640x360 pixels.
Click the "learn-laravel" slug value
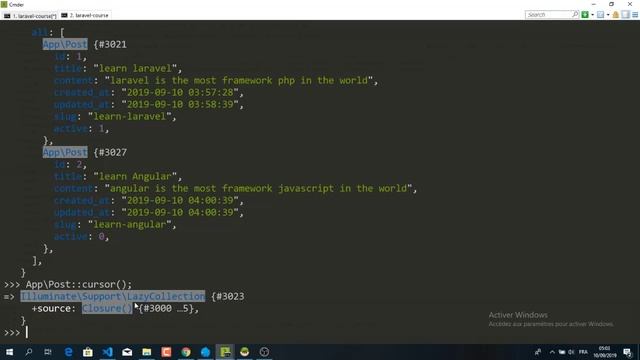point(129,117)
